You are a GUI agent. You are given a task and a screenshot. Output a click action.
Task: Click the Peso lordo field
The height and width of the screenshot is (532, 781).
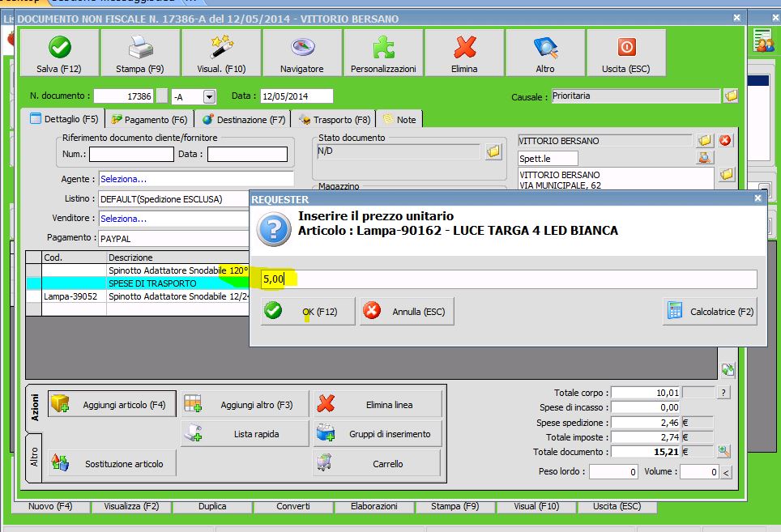(x=613, y=471)
